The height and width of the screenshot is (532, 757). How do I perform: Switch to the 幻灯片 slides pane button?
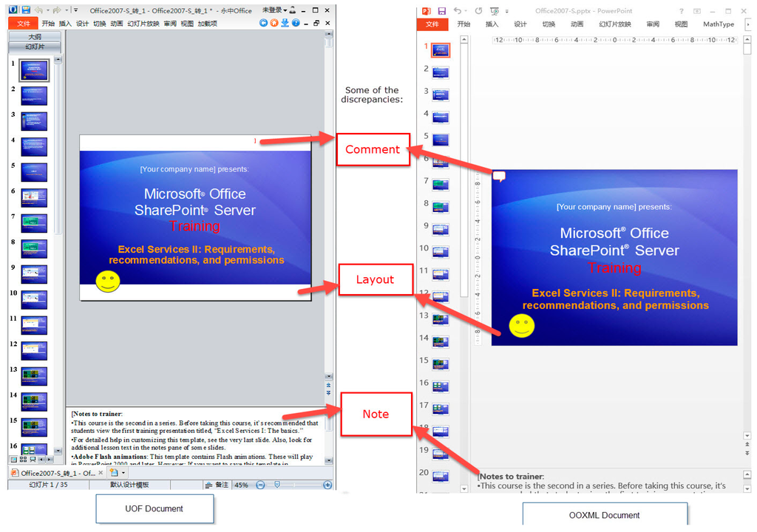(x=35, y=47)
